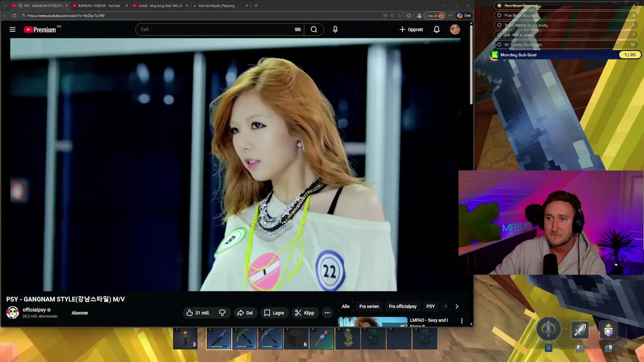Image resolution: width=644 pixels, height=362 pixels.
Task: Click Logg på profile button in browser
Action: click(x=435, y=16)
